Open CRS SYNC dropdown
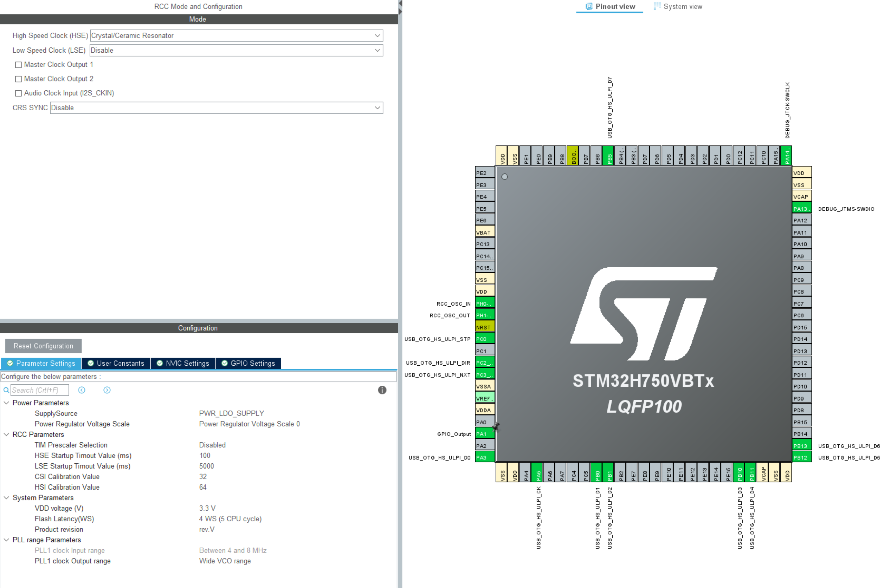Viewport: 884px width, 588px height. pyautogui.click(x=217, y=107)
